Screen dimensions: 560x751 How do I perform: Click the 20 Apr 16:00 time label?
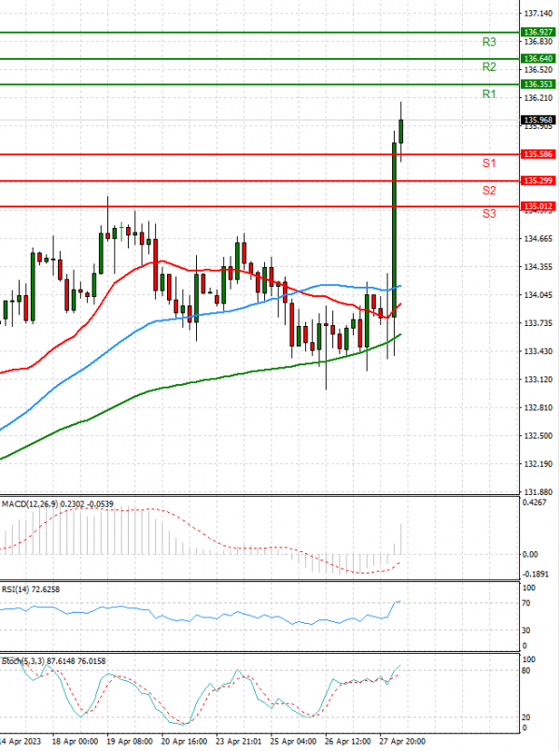click(184, 742)
